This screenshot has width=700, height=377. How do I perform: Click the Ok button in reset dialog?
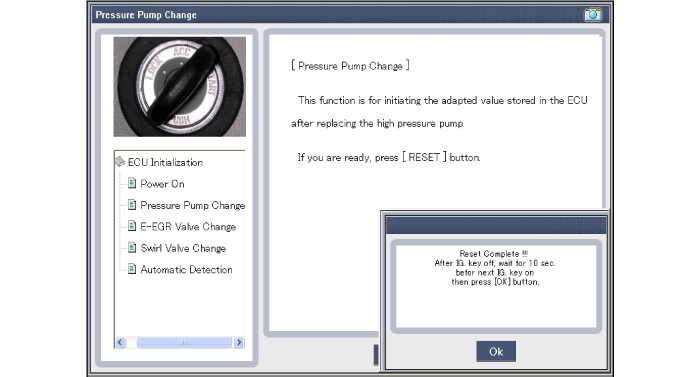click(x=496, y=352)
